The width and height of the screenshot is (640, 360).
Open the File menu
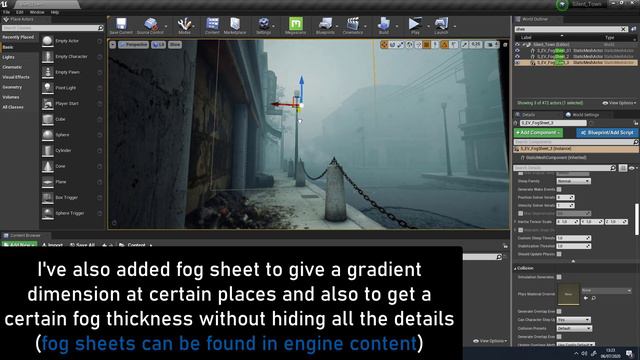(x=7, y=12)
